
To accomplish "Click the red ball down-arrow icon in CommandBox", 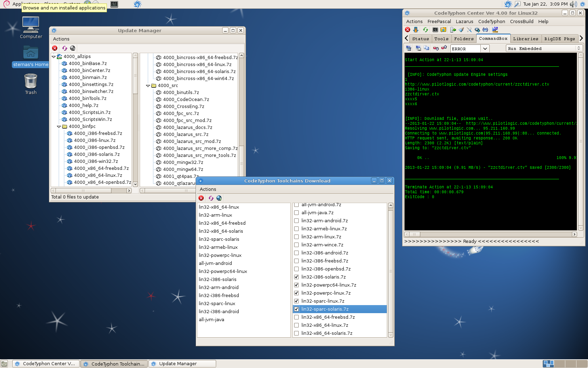I will (436, 48).
